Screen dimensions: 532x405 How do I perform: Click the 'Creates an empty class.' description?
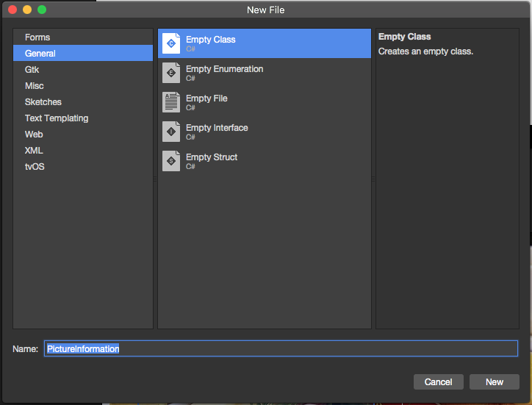click(425, 51)
